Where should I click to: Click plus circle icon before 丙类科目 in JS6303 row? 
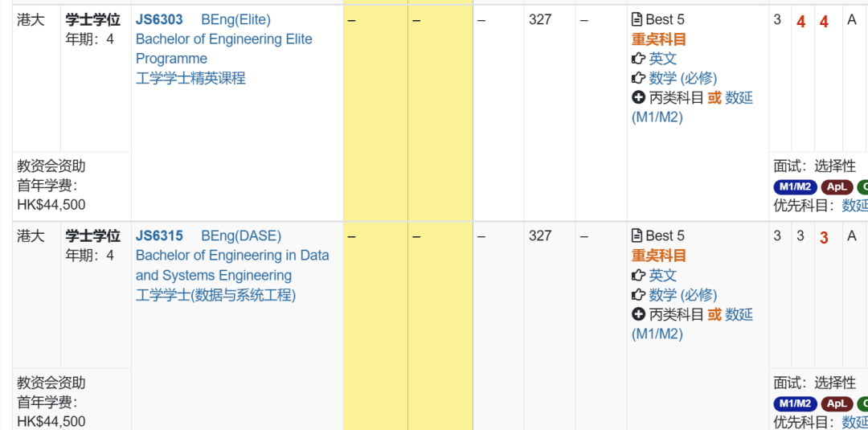pos(638,97)
